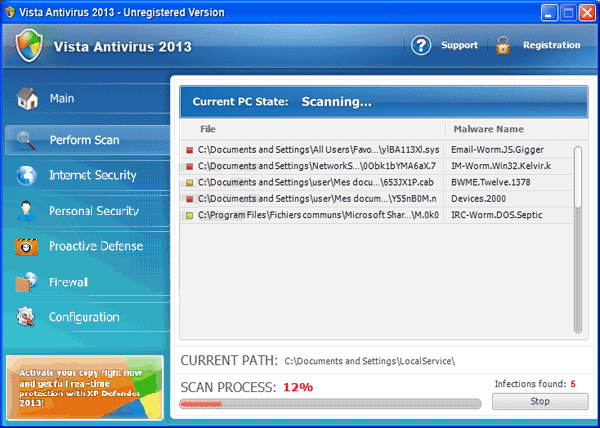Click the IRC-Worm.DOS.Septic malware name
Screen dimensions: 600x428
[496, 215]
